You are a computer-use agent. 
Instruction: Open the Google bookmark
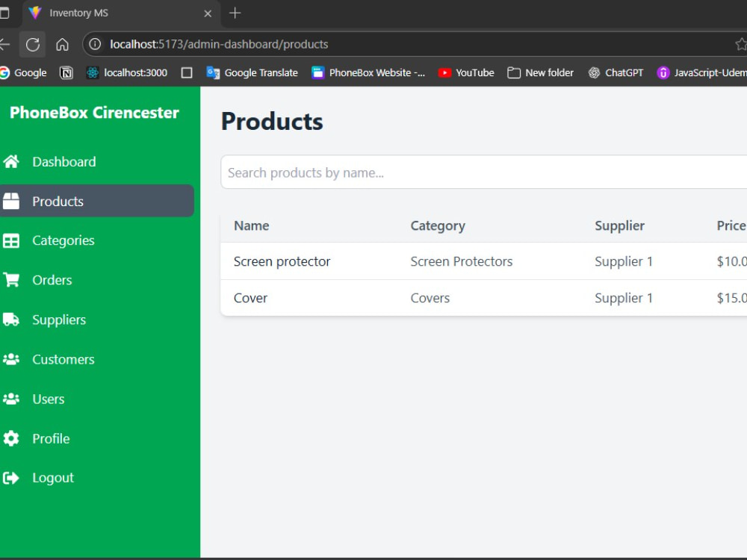(x=23, y=73)
